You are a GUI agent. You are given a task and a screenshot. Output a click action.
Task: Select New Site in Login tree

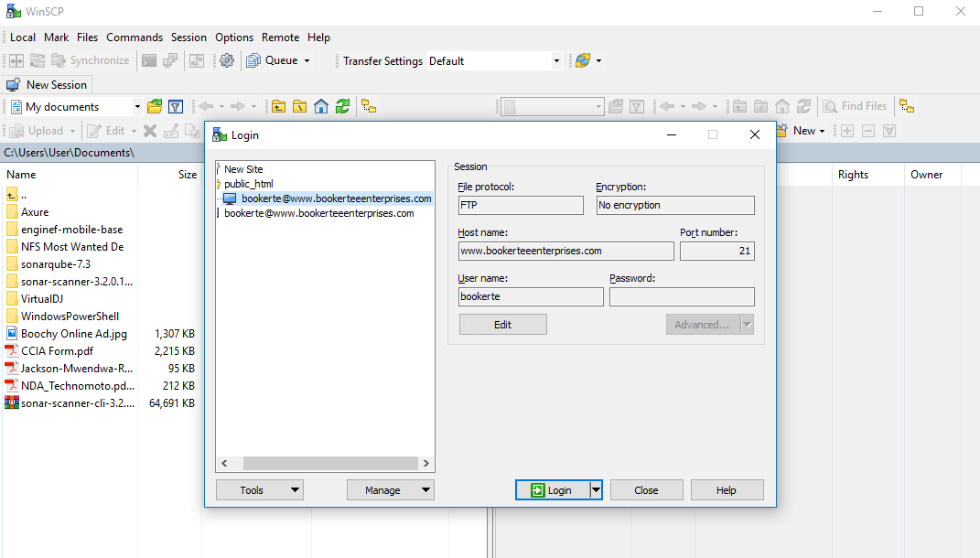tap(243, 169)
